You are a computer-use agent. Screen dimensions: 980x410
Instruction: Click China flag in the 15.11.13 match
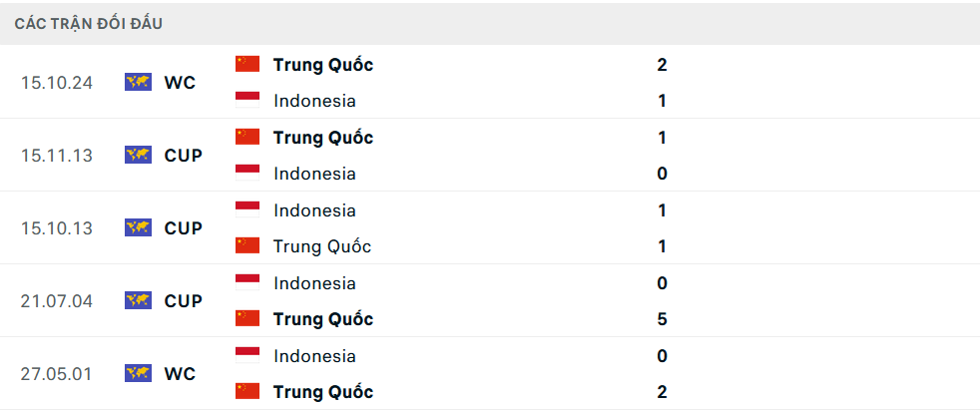[247, 137]
